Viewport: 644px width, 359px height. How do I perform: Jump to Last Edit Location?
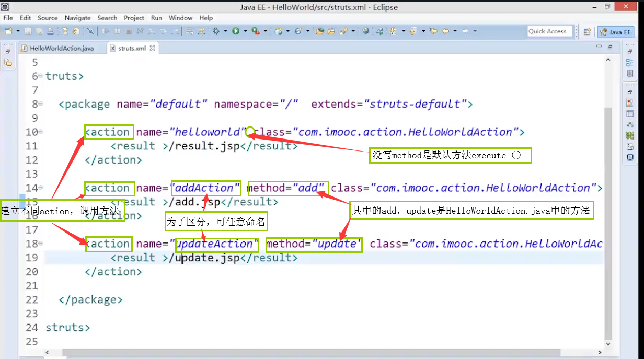point(433,31)
